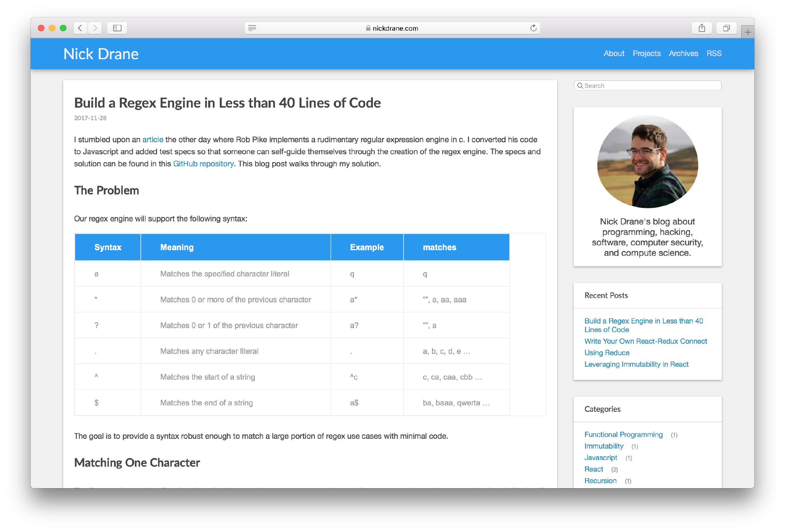Viewport: 785px width, 532px height.
Task: Show all tabs overview icon
Action: point(726,28)
